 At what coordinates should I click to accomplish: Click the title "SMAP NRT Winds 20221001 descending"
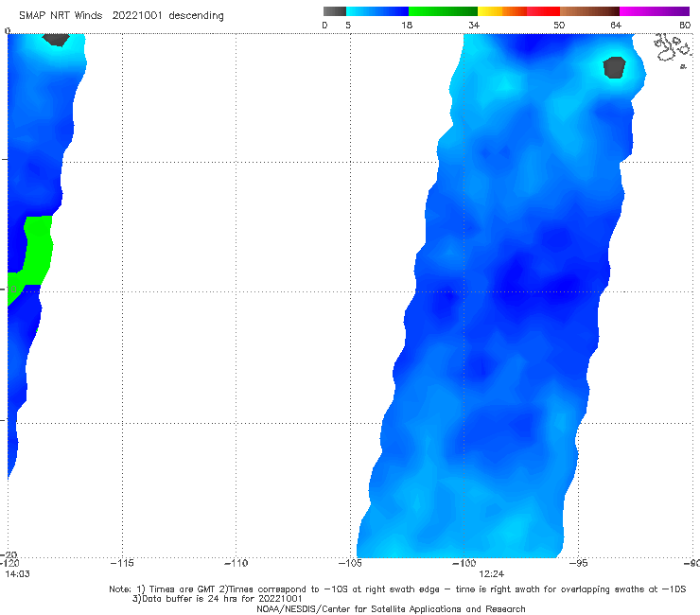tap(121, 15)
